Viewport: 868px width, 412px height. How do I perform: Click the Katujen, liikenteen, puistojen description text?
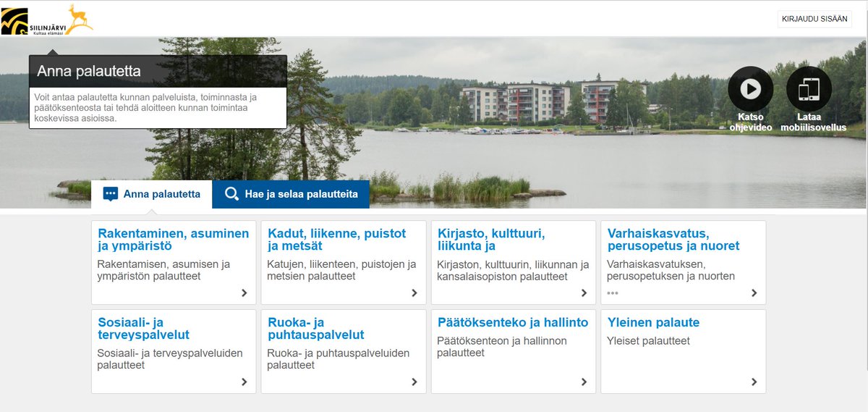[342, 270]
